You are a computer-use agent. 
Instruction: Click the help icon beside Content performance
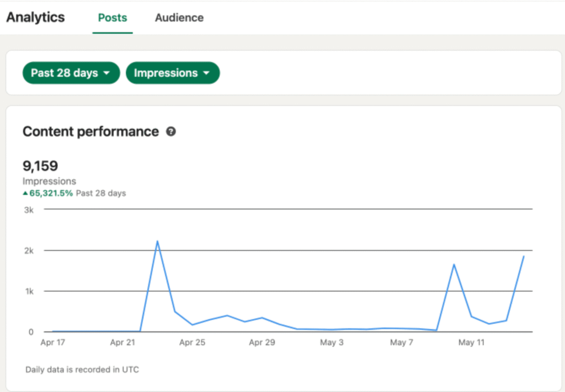171,132
